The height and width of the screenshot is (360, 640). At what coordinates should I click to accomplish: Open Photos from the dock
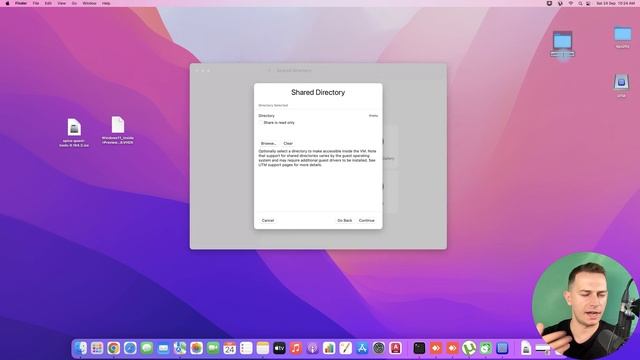click(x=196, y=348)
